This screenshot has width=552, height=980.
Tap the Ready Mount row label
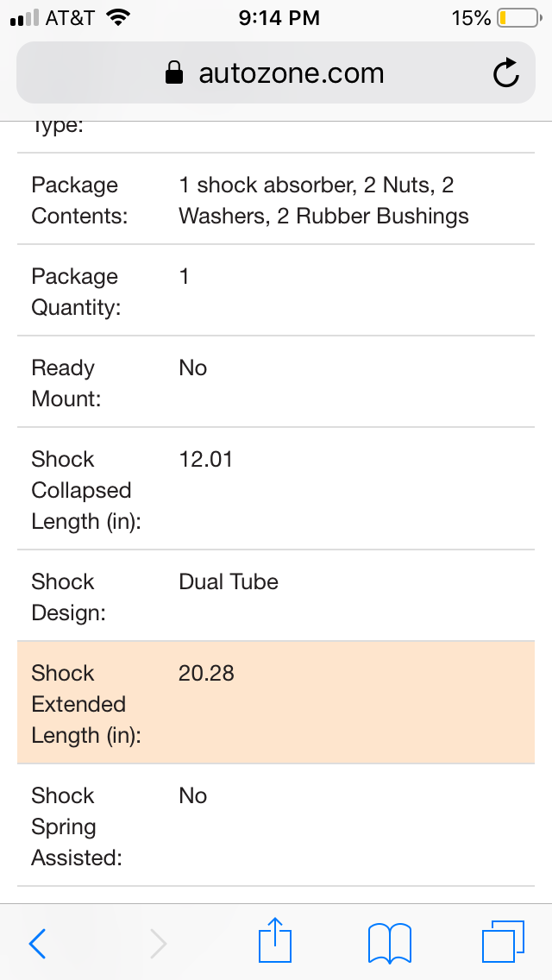pyautogui.click(x=66, y=383)
